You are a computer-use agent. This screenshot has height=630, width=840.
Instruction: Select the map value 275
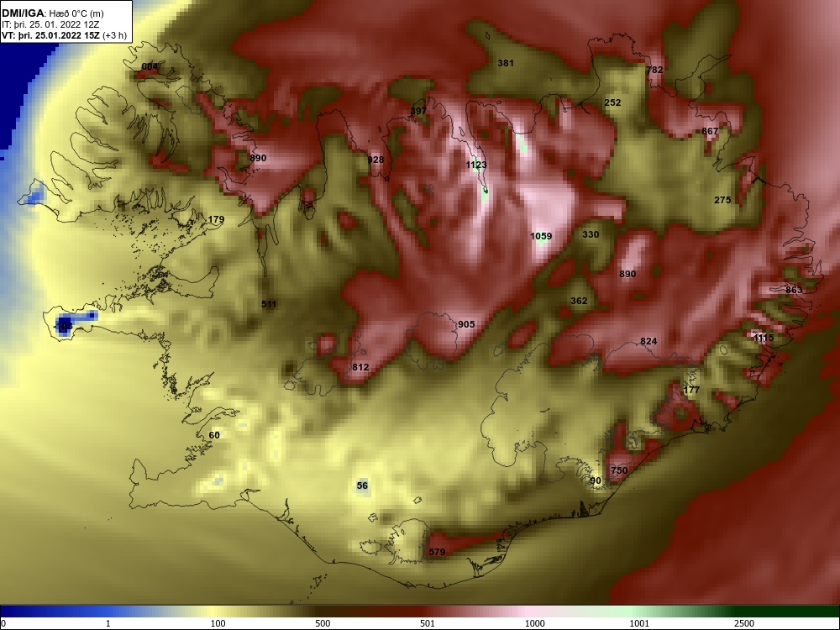point(722,201)
